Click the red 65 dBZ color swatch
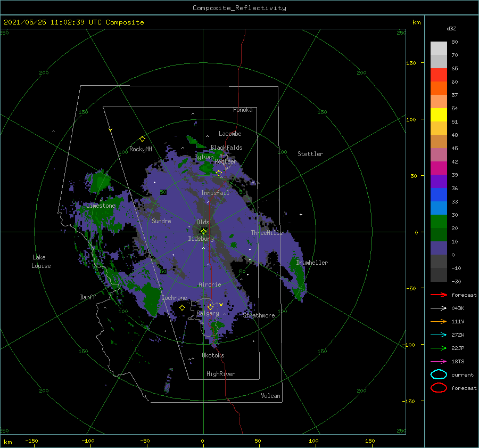Viewport: 479px width, 448px height. tap(439, 75)
